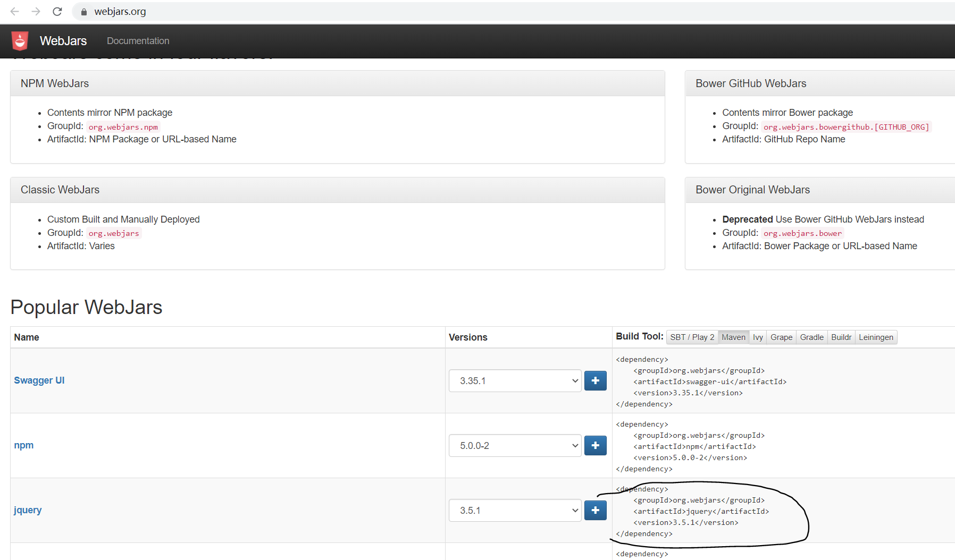
Task: Click the Classic WebJars org.webjars GroupId code
Action: tap(114, 233)
